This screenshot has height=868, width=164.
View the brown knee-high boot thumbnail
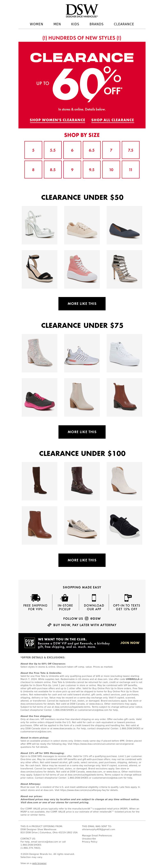[39, 481]
